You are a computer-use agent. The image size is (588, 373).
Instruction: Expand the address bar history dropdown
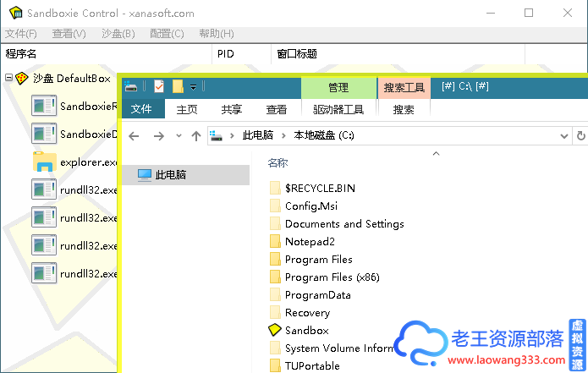coord(564,135)
